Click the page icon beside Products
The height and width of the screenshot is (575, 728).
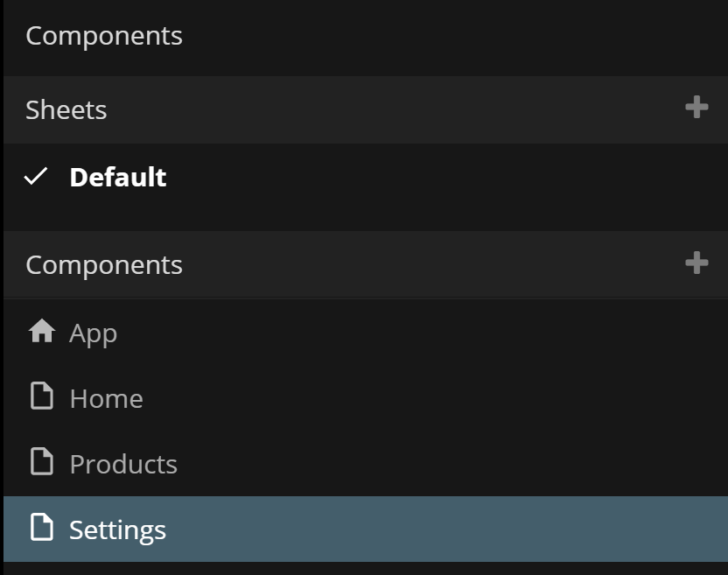click(42, 462)
